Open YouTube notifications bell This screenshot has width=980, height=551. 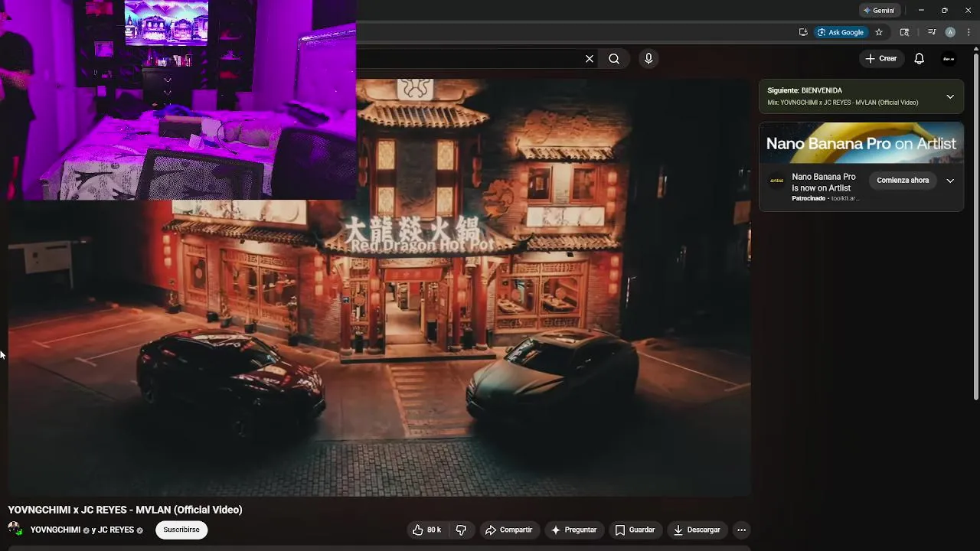tap(920, 59)
